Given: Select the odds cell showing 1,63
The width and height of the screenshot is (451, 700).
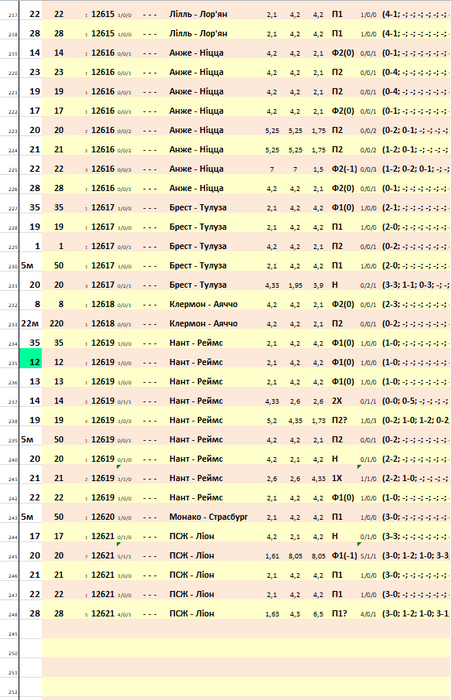Looking at the screenshot, I should (x=272, y=614).
